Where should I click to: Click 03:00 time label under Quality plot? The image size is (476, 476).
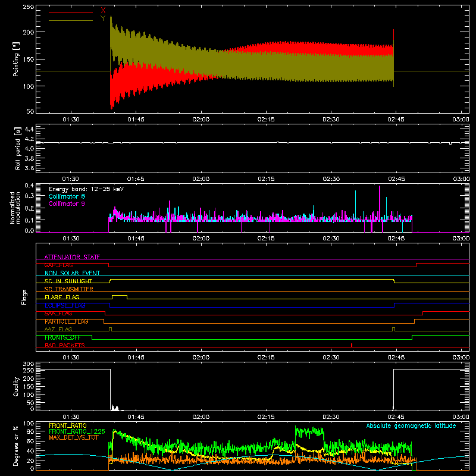point(461,417)
